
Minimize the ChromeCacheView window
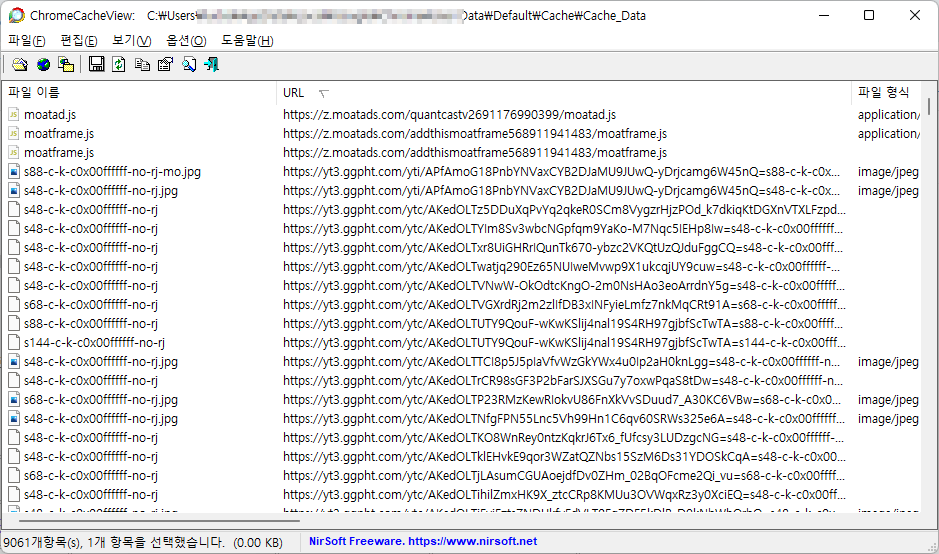(824, 15)
